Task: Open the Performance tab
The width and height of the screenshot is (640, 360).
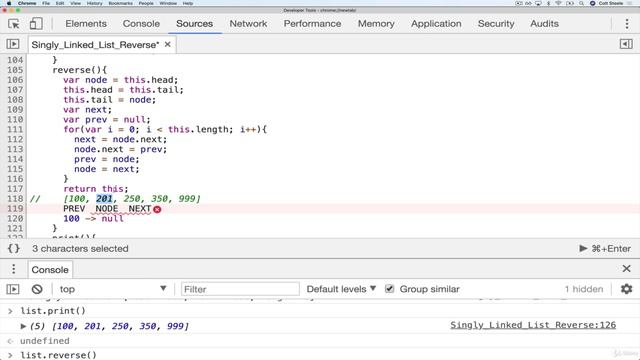Action: pyautogui.click(x=312, y=24)
